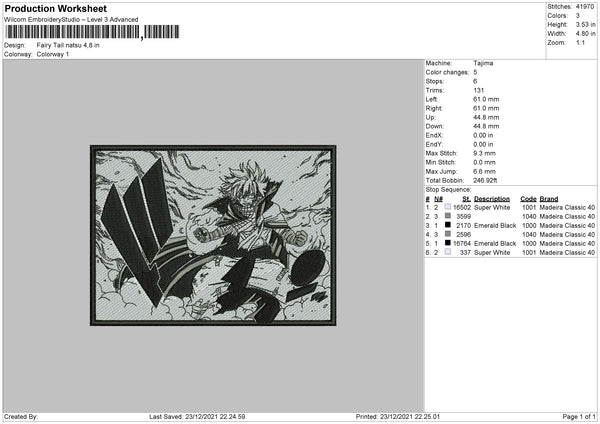Click stitch count '2596' in stop 4
This screenshot has height=424, width=600.
(463, 235)
